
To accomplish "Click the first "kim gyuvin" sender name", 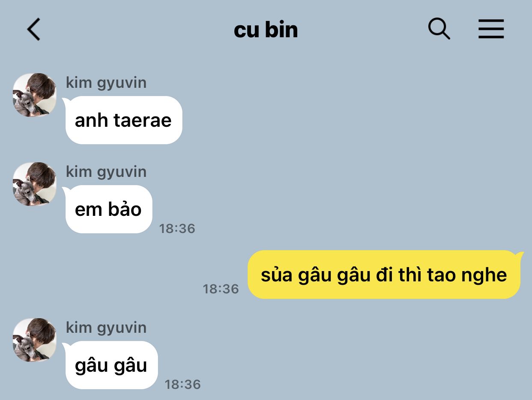I will coord(106,83).
